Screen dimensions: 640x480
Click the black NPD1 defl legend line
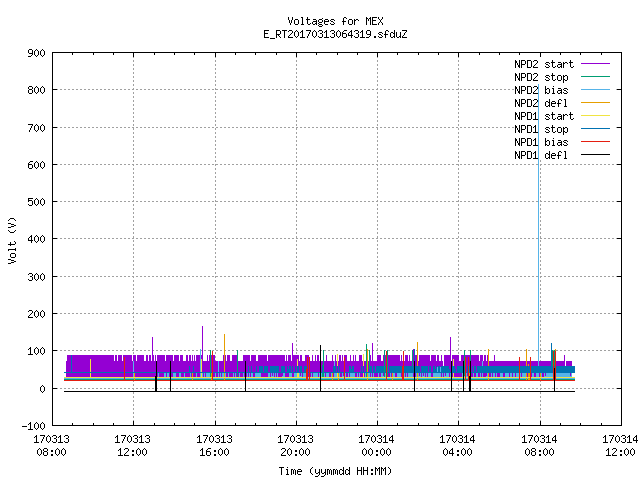[596, 155]
